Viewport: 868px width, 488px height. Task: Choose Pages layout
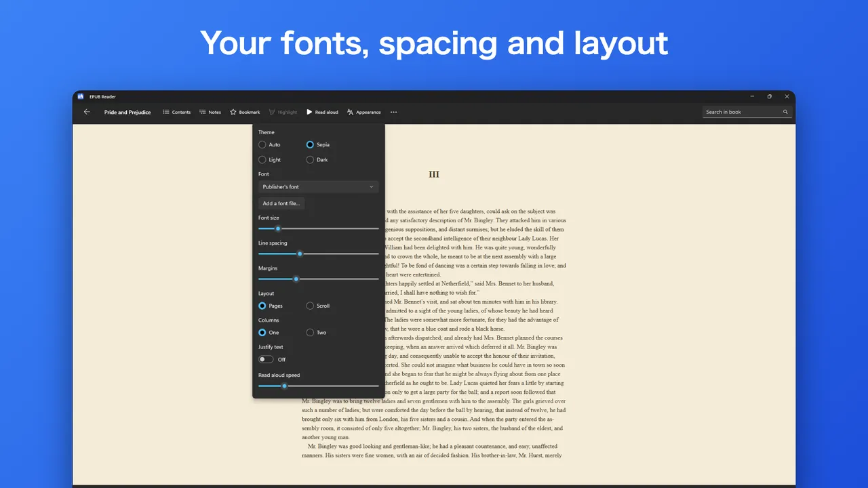(271, 306)
